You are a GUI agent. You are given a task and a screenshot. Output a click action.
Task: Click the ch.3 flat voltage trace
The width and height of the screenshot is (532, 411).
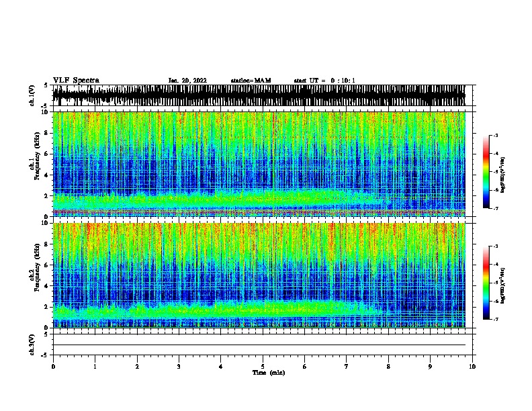[259, 345]
